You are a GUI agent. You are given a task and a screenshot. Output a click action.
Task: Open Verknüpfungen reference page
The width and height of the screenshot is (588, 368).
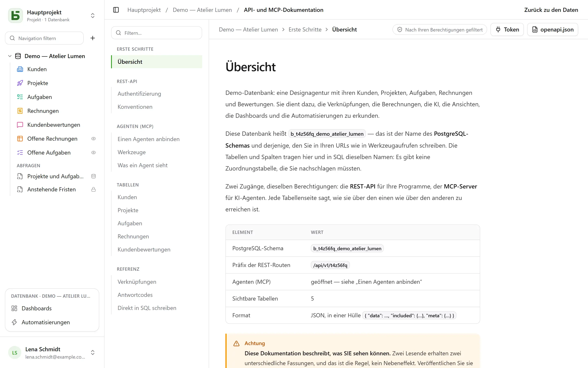(137, 282)
